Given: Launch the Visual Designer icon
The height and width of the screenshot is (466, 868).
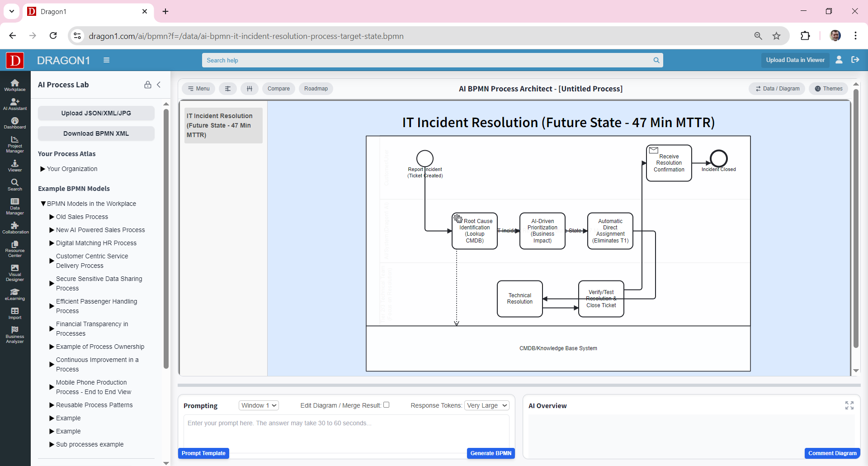Looking at the screenshot, I should click(x=14, y=272).
